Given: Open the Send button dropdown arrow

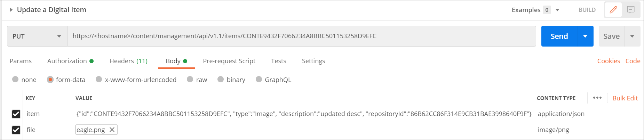Looking at the screenshot, I should (x=585, y=36).
